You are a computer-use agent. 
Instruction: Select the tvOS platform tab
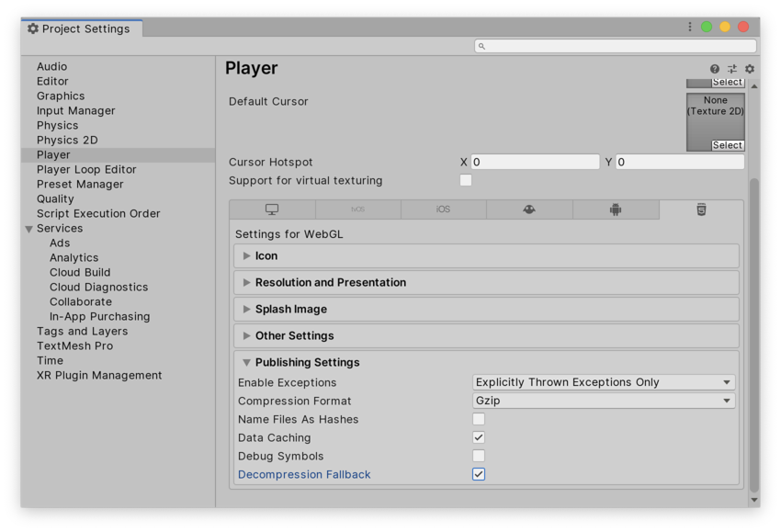click(357, 209)
